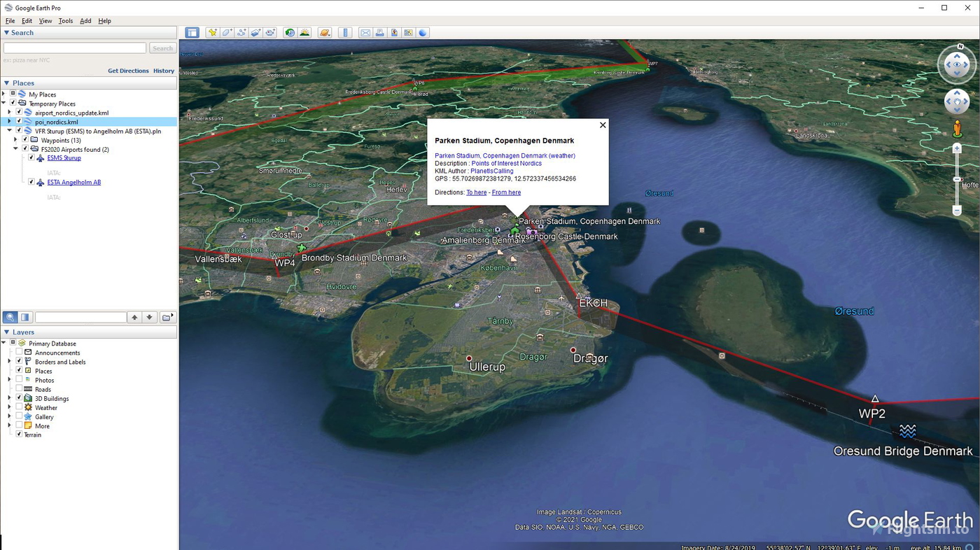The width and height of the screenshot is (980, 550).
Task: Enable the Roads layer checkbox
Action: 18,389
